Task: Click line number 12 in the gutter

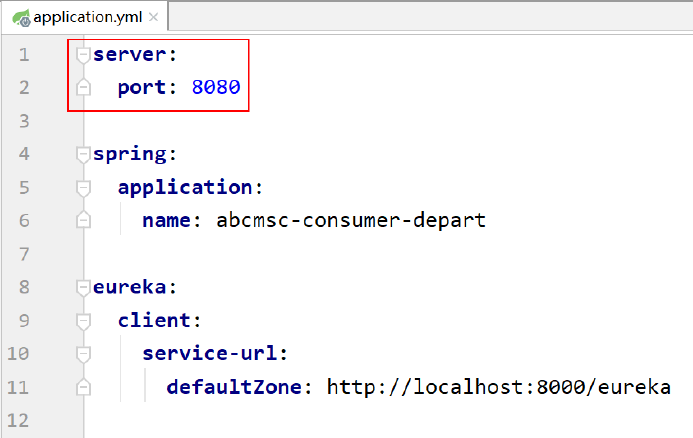Action: (x=18, y=420)
